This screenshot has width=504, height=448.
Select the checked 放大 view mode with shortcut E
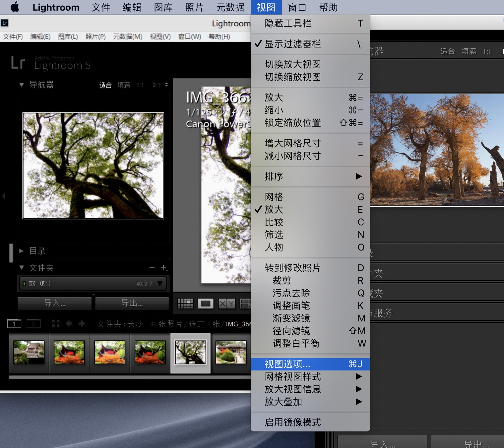pyautogui.click(x=310, y=209)
